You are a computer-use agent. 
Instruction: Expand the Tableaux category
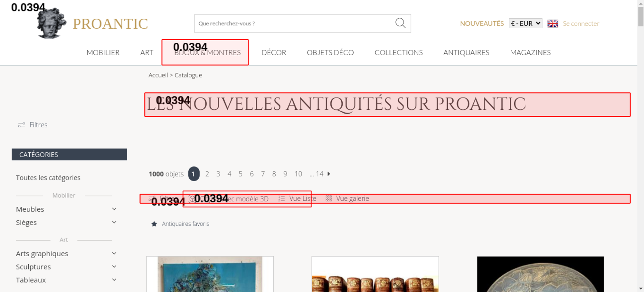pyautogui.click(x=114, y=280)
